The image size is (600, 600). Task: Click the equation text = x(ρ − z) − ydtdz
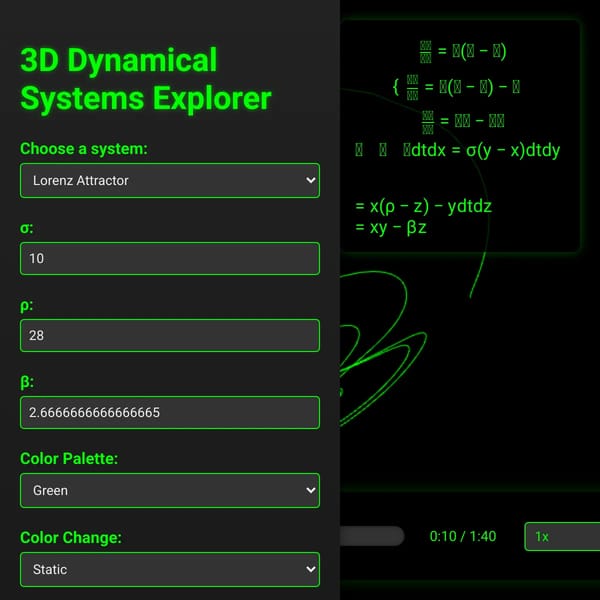click(x=423, y=207)
